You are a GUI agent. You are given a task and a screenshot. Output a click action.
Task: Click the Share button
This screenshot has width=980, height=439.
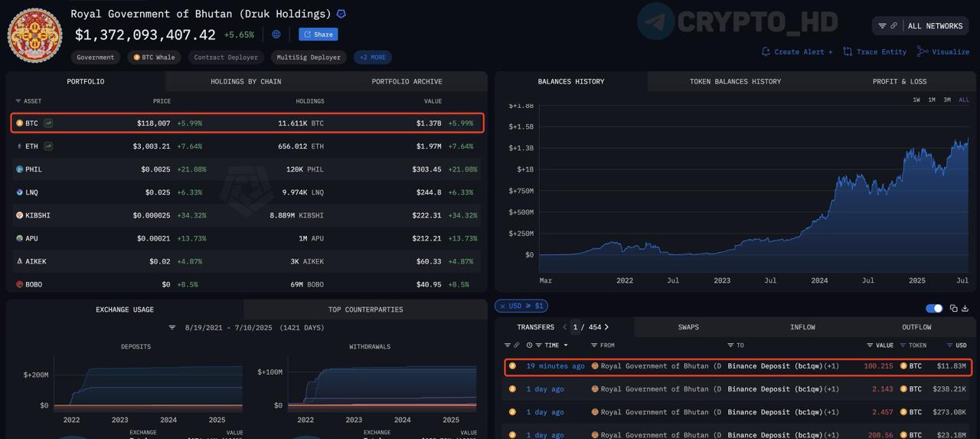(318, 34)
